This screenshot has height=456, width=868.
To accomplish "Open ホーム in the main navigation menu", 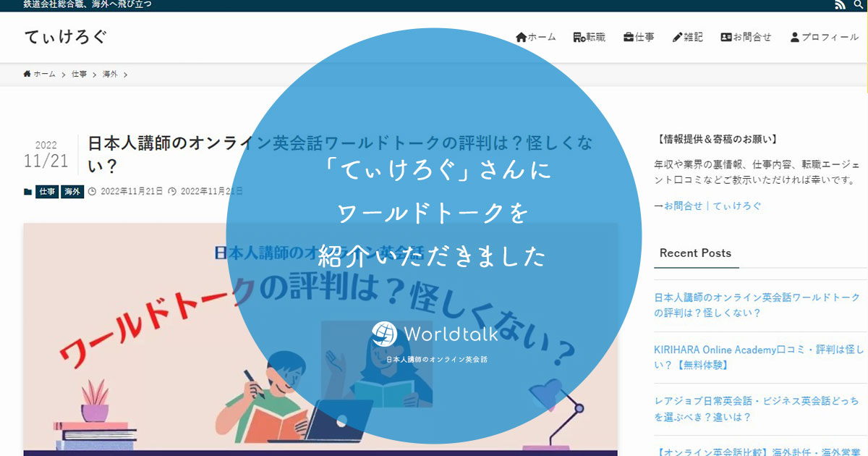I will tap(536, 37).
